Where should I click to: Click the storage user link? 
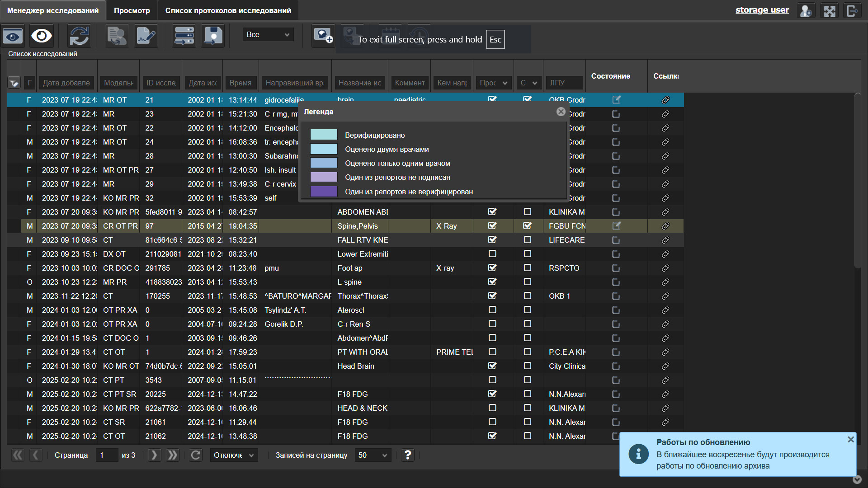[x=762, y=10]
